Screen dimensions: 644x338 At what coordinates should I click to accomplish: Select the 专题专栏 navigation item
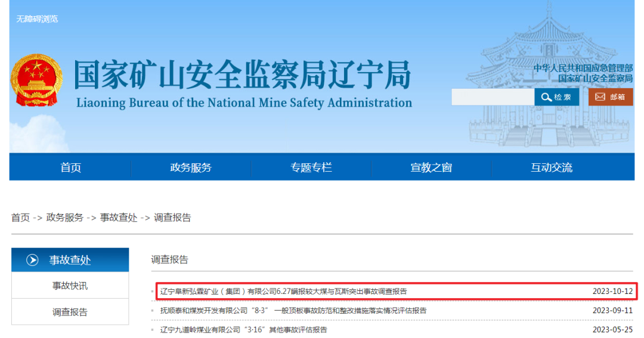point(311,168)
